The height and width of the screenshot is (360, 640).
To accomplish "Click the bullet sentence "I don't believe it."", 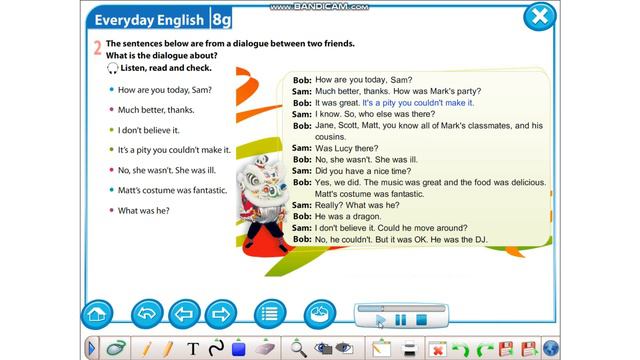I will 149,130.
